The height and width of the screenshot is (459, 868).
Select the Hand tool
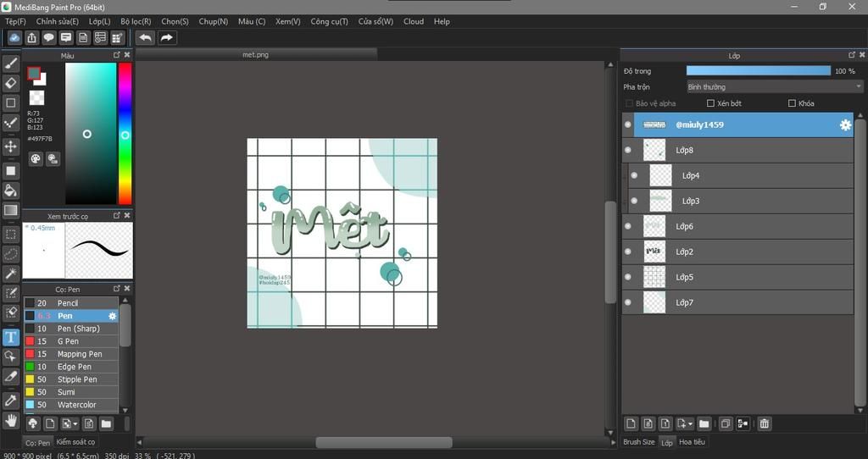10,420
